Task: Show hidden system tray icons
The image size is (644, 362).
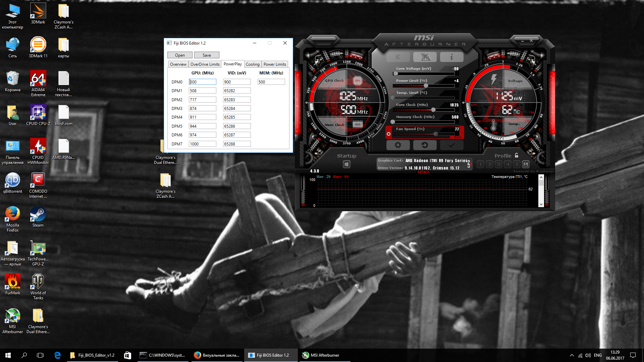Action: click(x=572, y=355)
